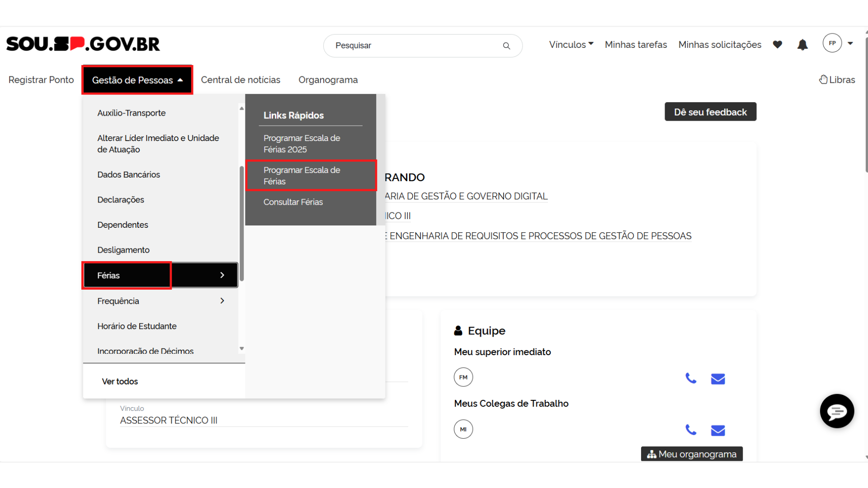The width and height of the screenshot is (868, 488).
Task: Click the search magnifier icon
Action: coord(506,46)
